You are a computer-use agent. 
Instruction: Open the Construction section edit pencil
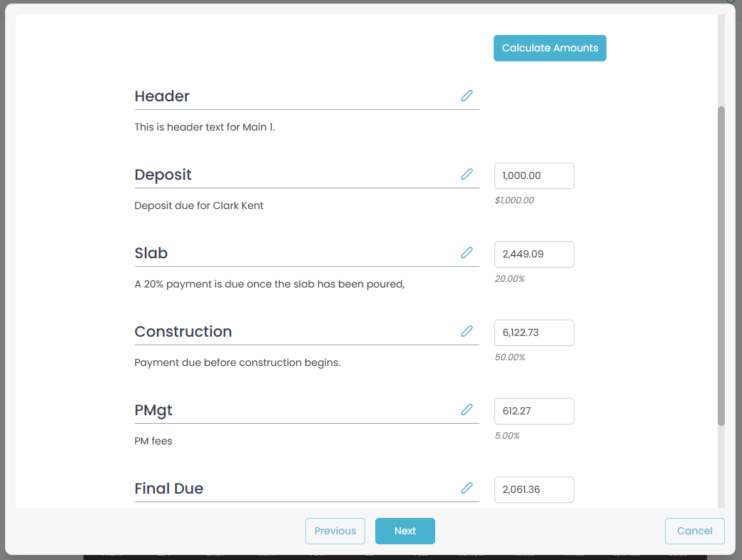[467, 331]
